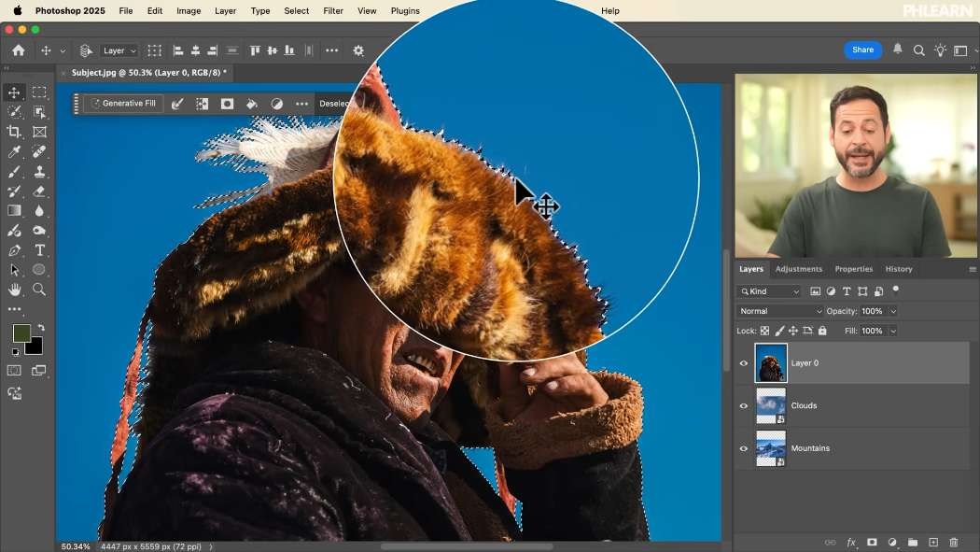Open the fx layer style menu

click(x=851, y=542)
